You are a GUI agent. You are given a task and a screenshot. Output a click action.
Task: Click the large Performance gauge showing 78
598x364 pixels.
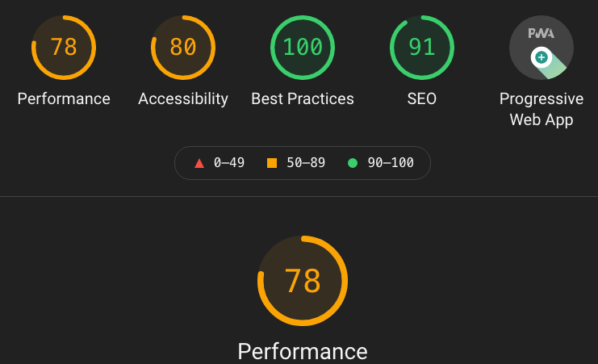pos(303,281)
